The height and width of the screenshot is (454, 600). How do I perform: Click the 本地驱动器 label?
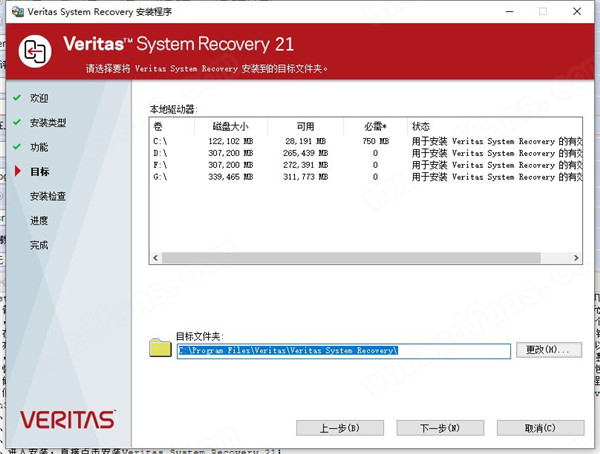click(173, 109)
